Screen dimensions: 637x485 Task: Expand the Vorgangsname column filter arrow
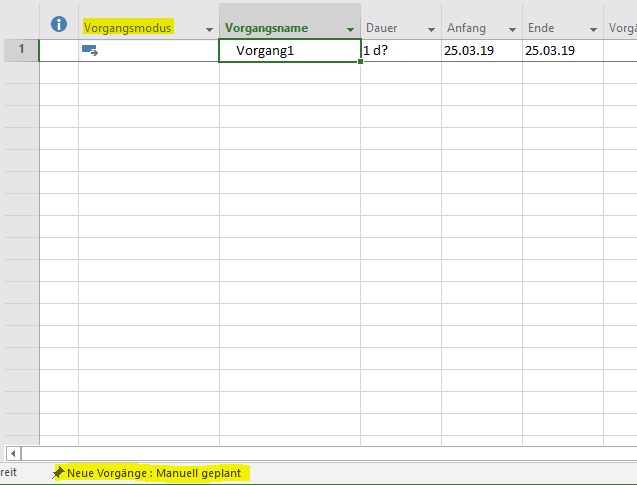[350, 29]
